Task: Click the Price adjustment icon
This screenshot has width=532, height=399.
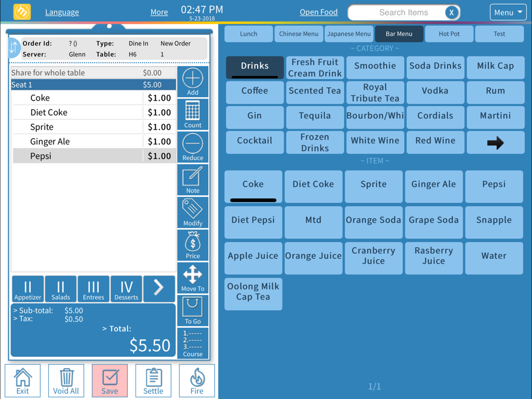Action: (193, 245)
